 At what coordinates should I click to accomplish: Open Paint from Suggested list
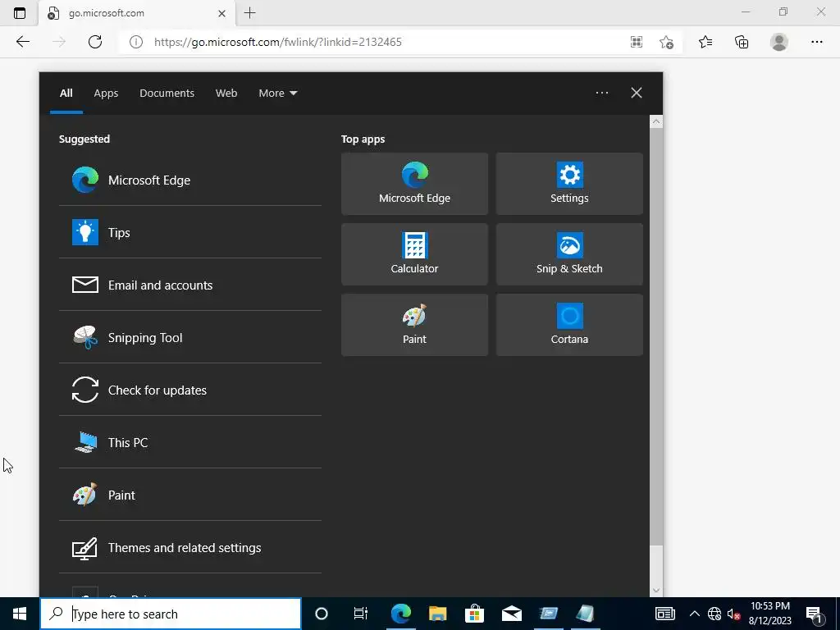click(190, 495)
